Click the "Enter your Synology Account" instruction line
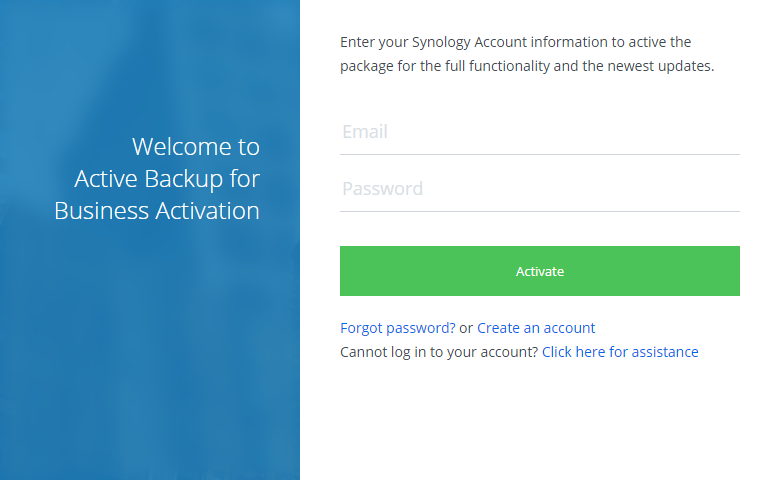 [515, 42]
